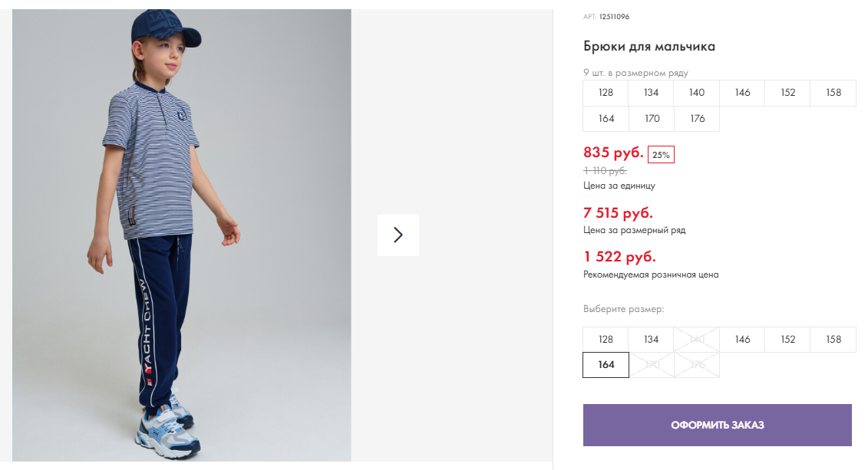868x470 pixels.
Task: Open the boy's product photo
Action: click(x=182, y=235)
